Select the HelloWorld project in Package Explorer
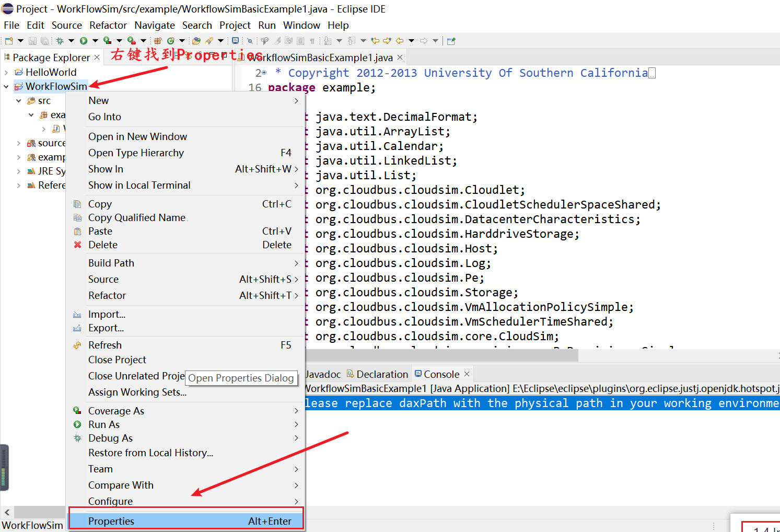Viewport: 780px width, 532px height. [45, 72]
